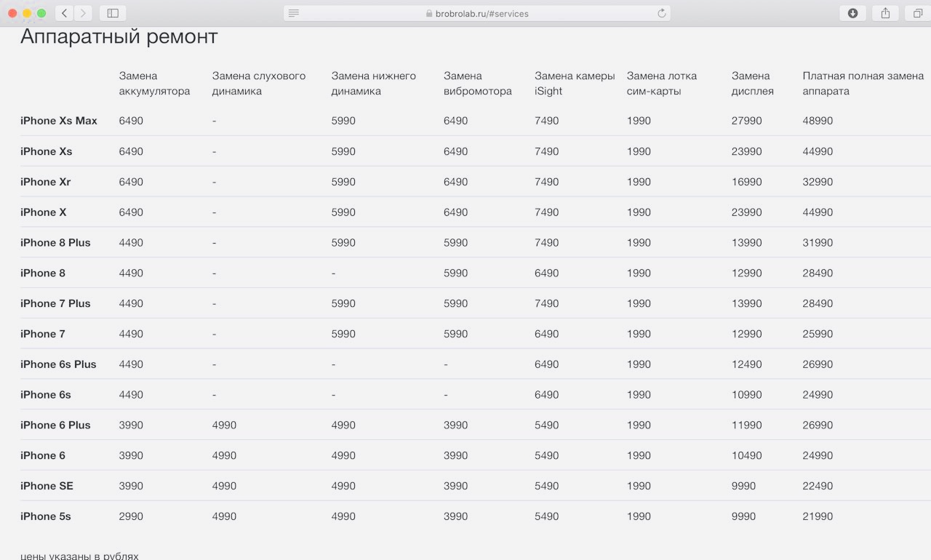Click full replacement price 48990
Image resolution: width=931 pixels, height=560 pixels.
(x=818, y=121)
